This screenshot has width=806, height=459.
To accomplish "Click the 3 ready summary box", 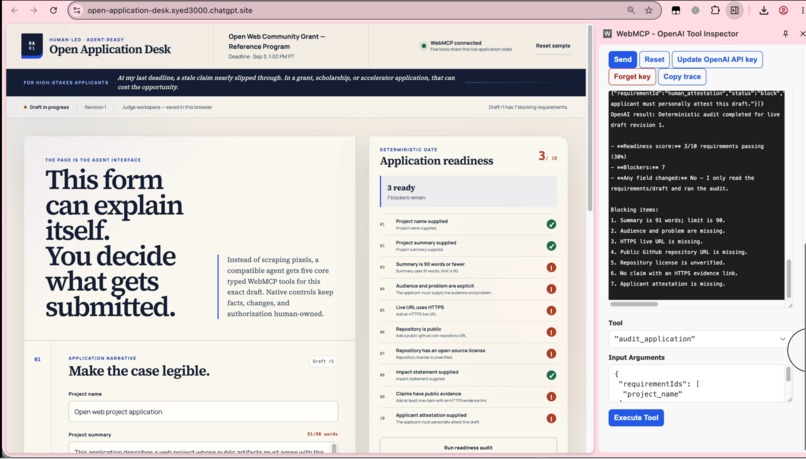I will (x=468, y=191).
